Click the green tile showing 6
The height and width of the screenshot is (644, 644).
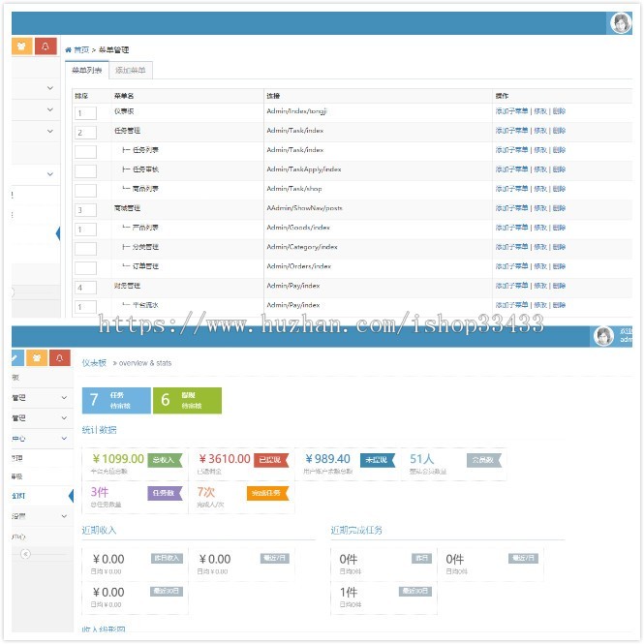pyautogui.click(x=187, y=400)
